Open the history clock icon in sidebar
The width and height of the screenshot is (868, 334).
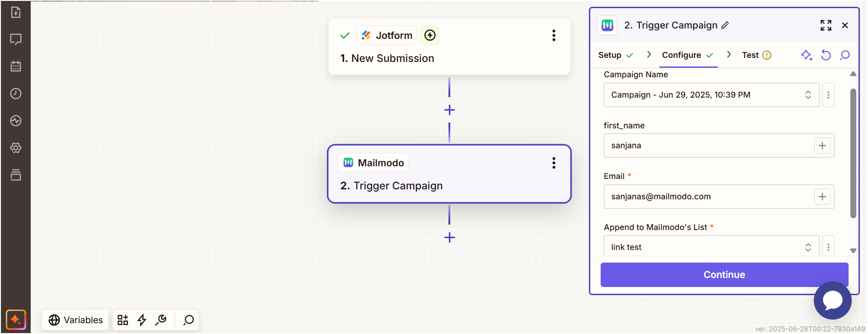(16, 94)
